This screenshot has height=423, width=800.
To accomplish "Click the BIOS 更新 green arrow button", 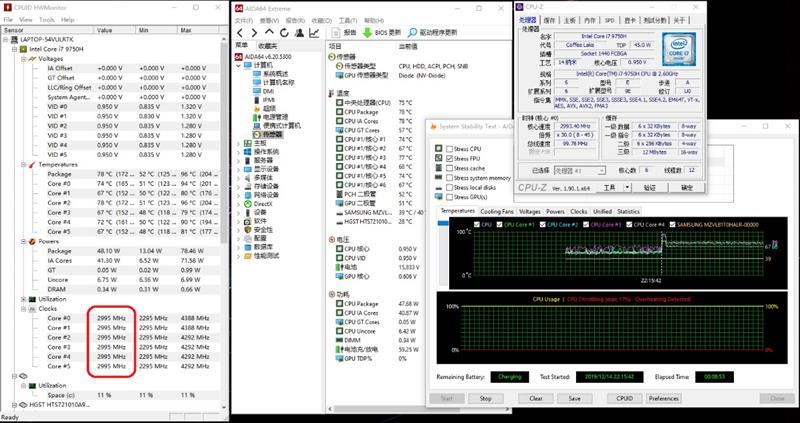I will point(382,33).
